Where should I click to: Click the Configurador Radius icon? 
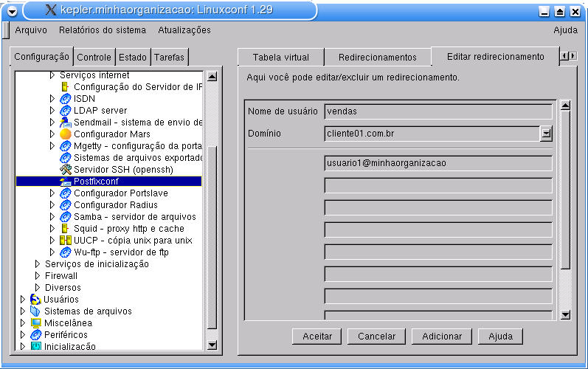coord(65,205)
